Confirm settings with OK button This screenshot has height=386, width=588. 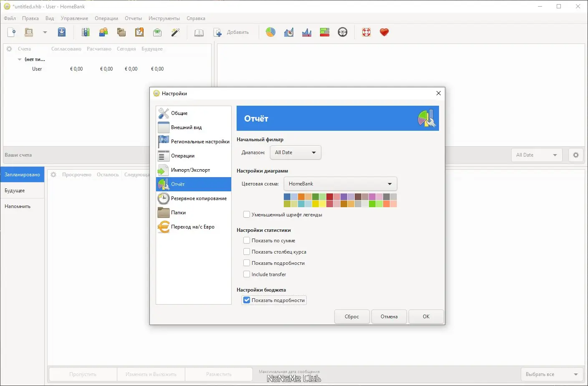coord(426,317)
